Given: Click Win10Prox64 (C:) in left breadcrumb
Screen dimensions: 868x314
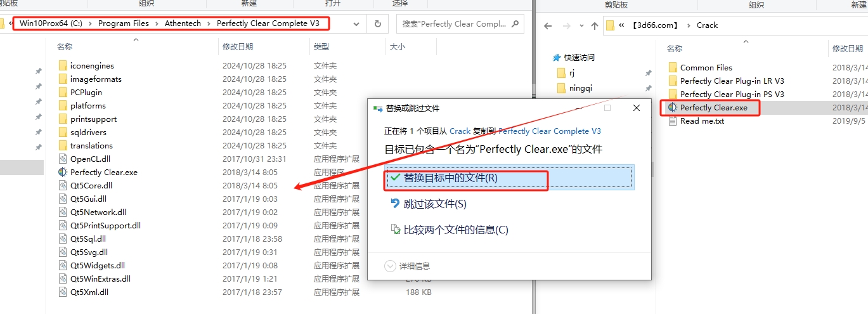Looking at the screenshot, I should click(51, 23).
